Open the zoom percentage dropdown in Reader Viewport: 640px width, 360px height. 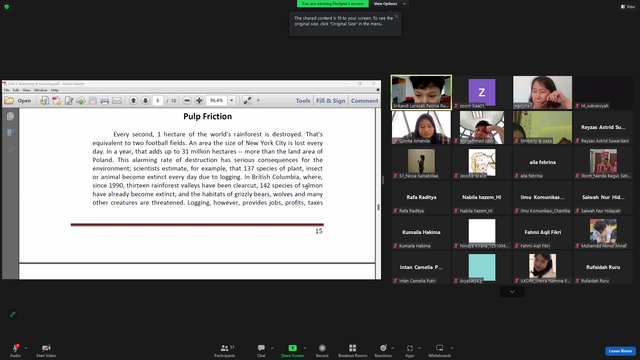(231, 100)
